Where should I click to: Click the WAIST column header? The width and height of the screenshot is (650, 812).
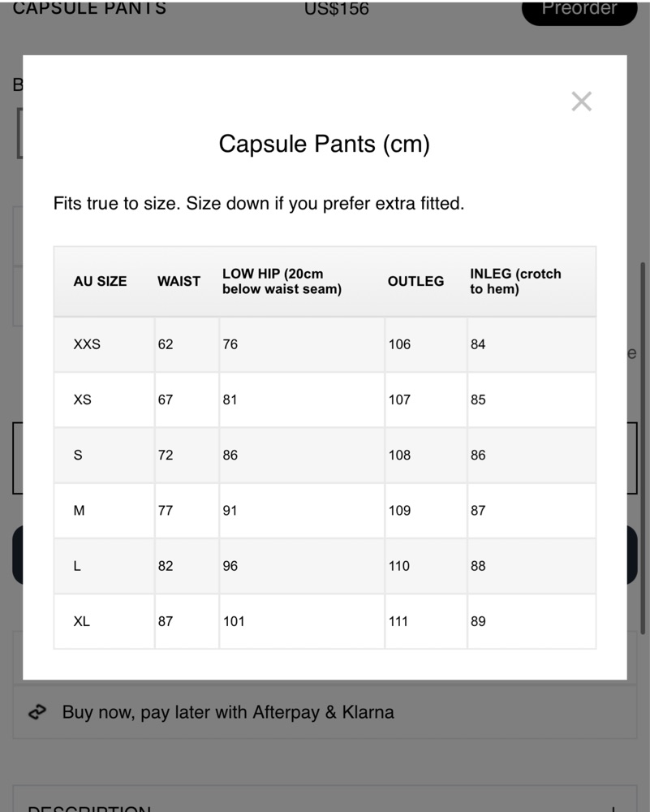pos(179,281)
